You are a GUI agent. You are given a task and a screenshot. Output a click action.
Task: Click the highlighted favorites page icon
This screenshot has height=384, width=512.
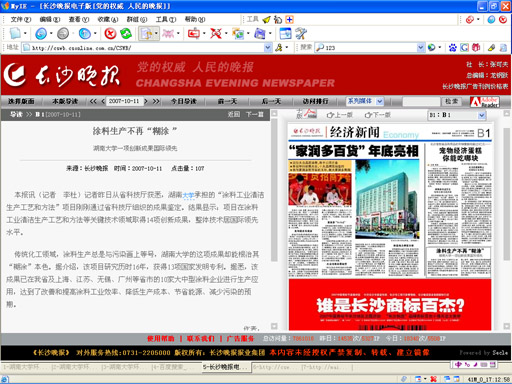pos(146,33)
